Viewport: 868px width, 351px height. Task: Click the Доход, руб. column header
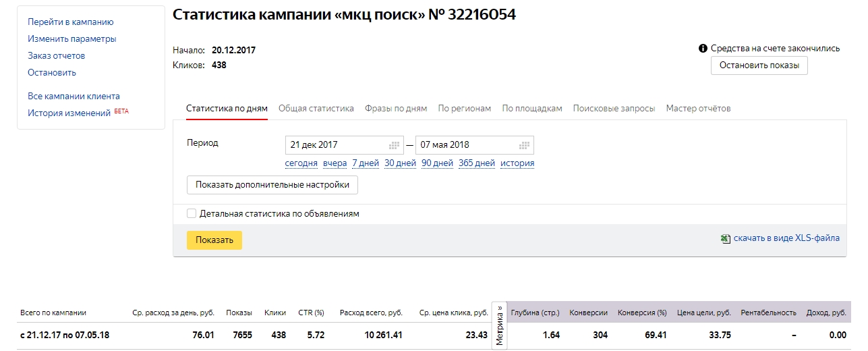click(x=826, y=313)
